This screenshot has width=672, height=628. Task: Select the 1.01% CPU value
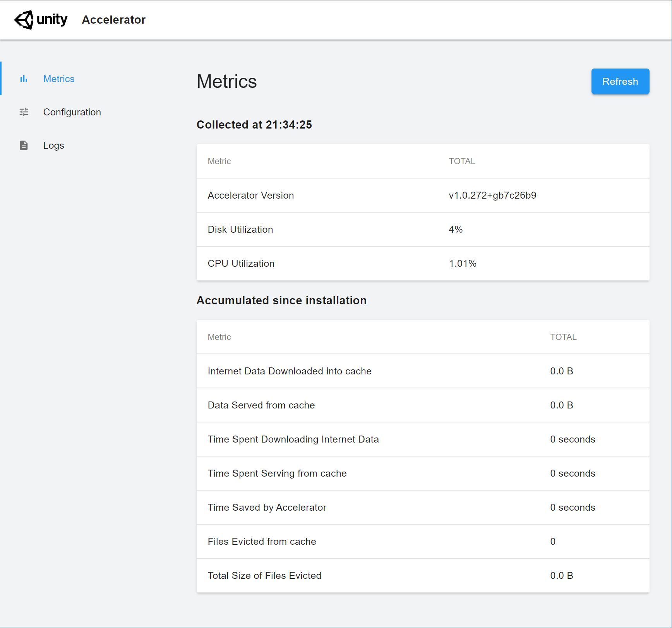(463, 263)
